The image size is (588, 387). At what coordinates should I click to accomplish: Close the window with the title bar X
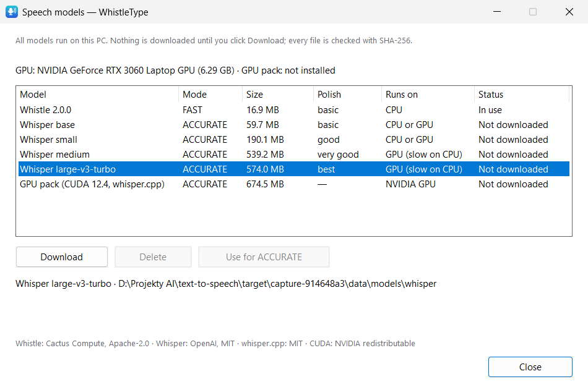coord(569,12)
